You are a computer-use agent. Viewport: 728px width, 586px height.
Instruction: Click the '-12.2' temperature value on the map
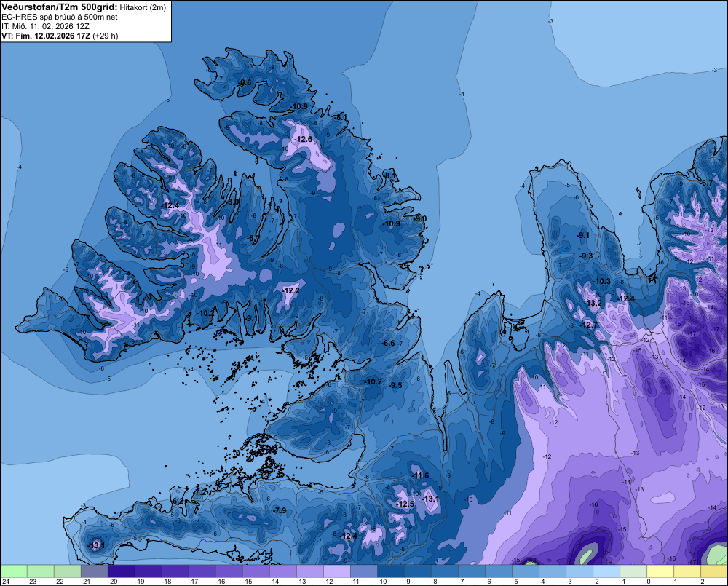(291, 290)
